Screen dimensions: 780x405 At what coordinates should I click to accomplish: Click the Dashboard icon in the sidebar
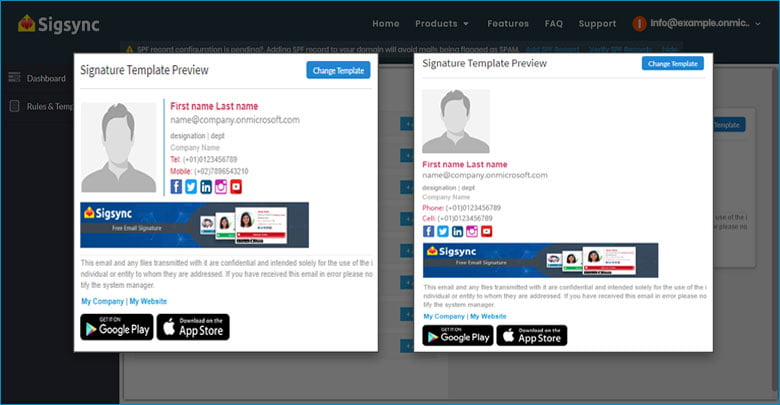(15, 78)
